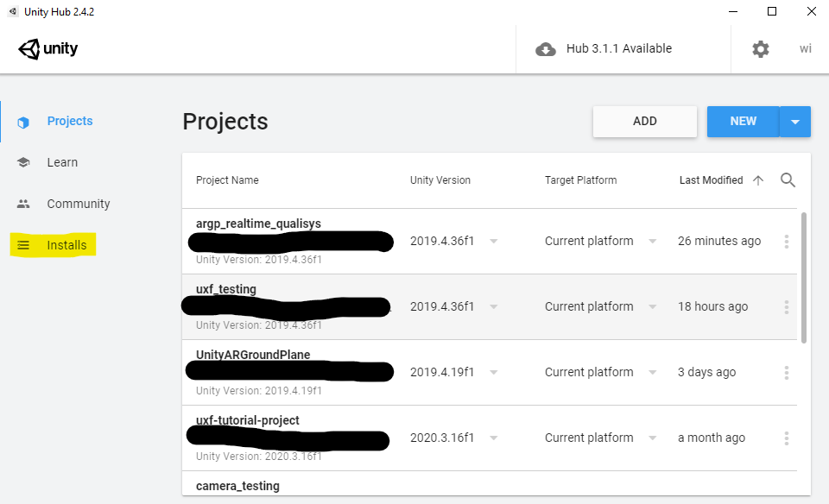Expand the NEW button dropdown arrow
The height and width of the screenshot is (504, 829).
[795, 122]
